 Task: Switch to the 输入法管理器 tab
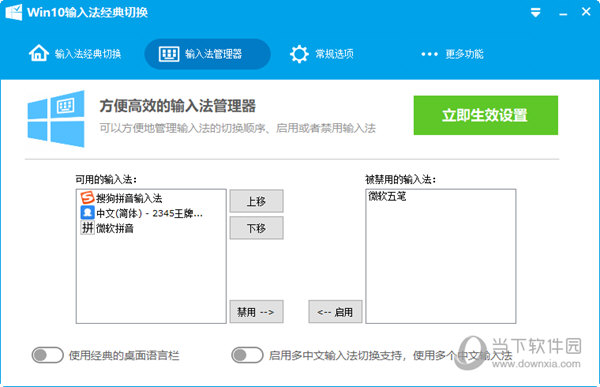207,54
